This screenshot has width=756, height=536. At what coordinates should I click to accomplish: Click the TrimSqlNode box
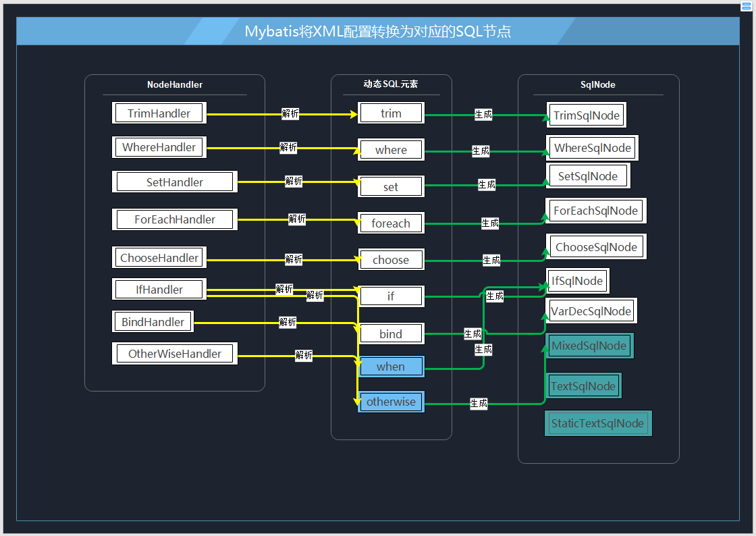pyautogui.click(x=587, y=115)
